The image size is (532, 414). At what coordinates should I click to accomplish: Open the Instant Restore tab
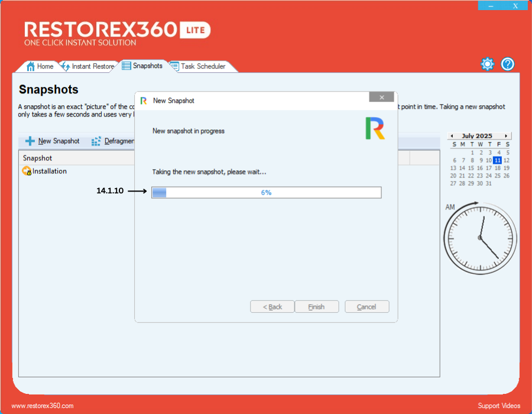click(x=87, y=66)
